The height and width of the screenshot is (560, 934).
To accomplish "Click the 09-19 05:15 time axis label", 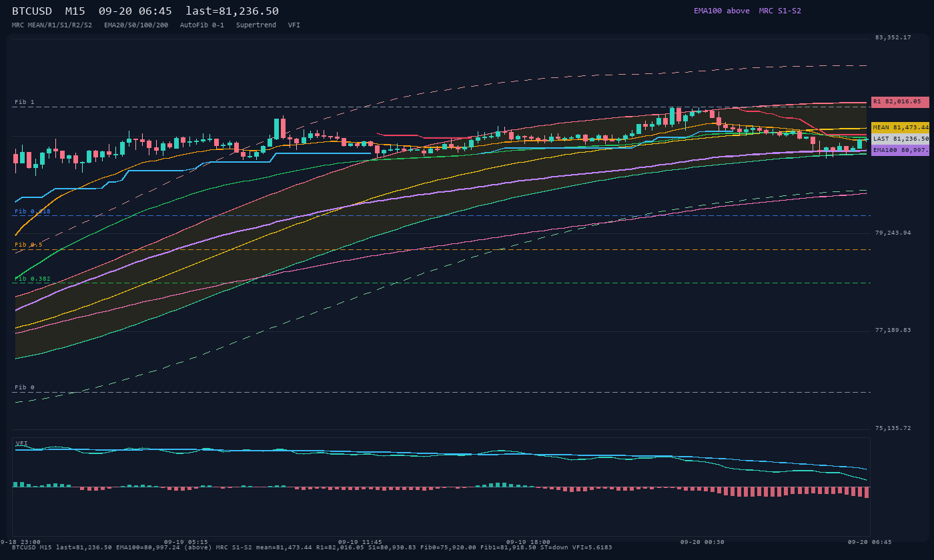I will (x=185, y=542).
